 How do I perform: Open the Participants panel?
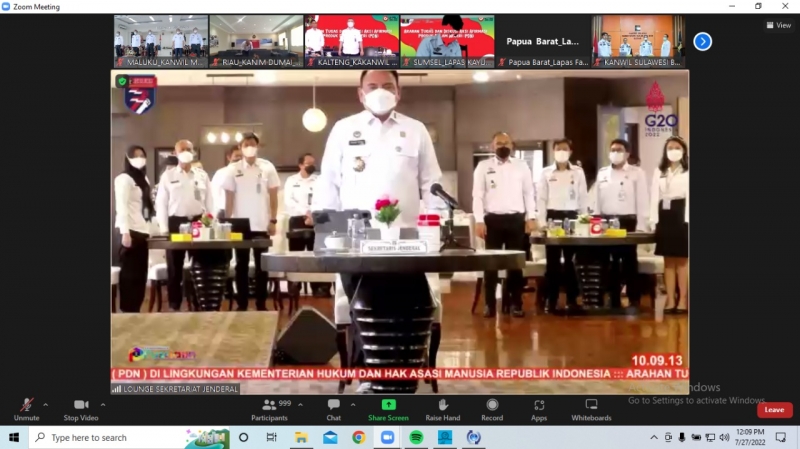pos(268,408)
